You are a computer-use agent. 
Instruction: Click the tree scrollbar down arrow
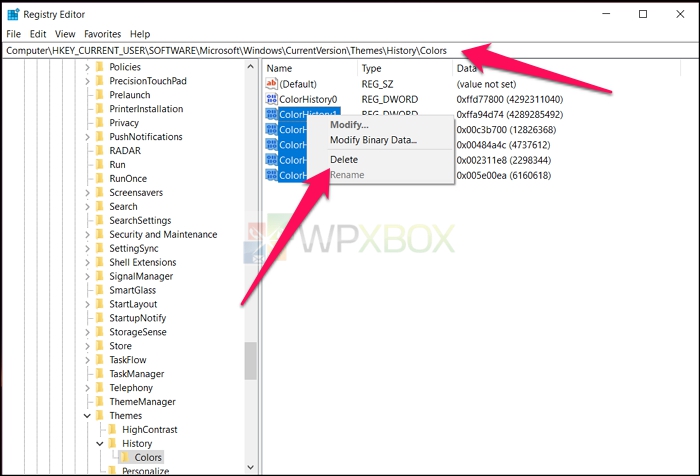[x=250, y=467]
